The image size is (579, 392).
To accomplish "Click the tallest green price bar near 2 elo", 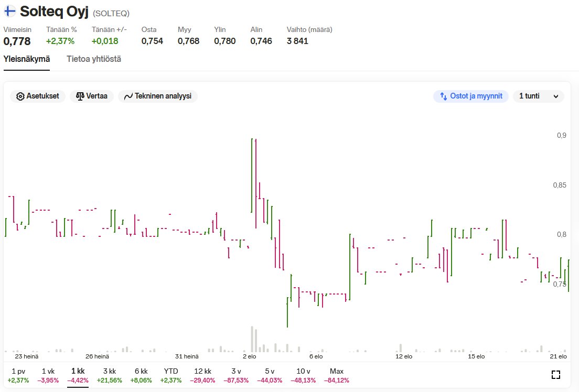I will 252,176.
